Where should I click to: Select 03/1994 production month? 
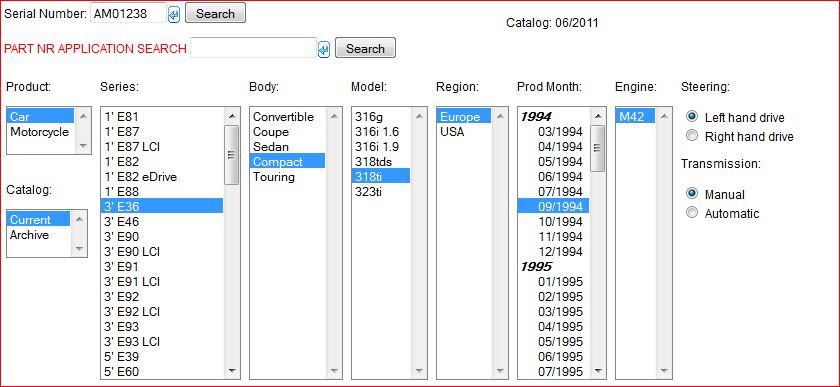pos(554,131)
